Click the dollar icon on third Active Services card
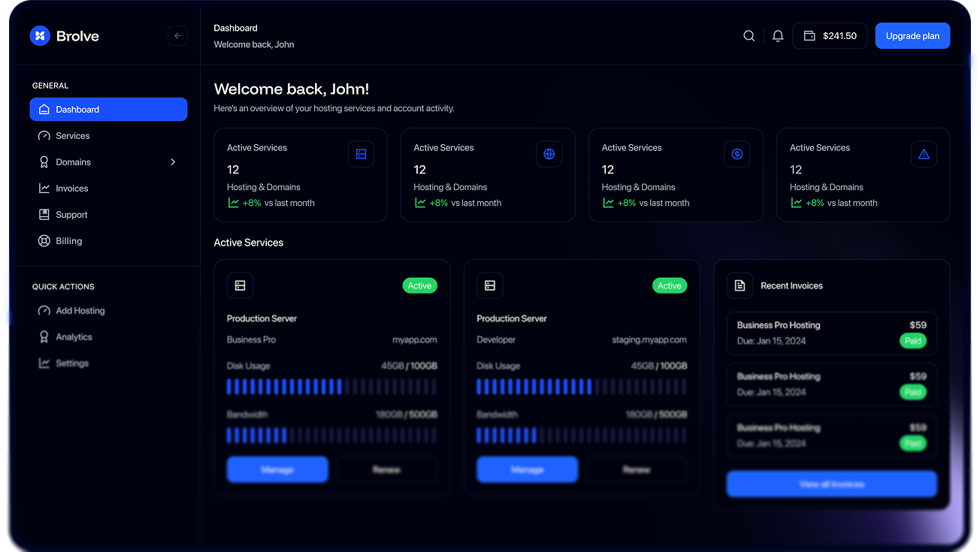 point(737,153)
